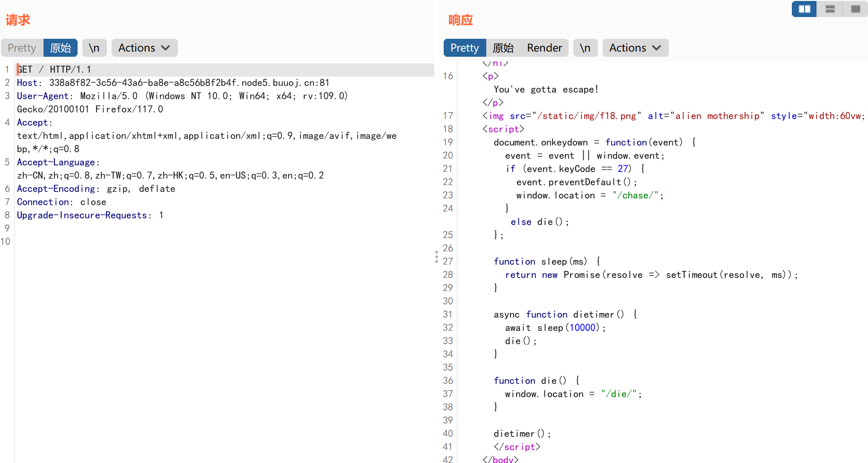Click the "You've gotta escape!" text

[x=546, y=89]
